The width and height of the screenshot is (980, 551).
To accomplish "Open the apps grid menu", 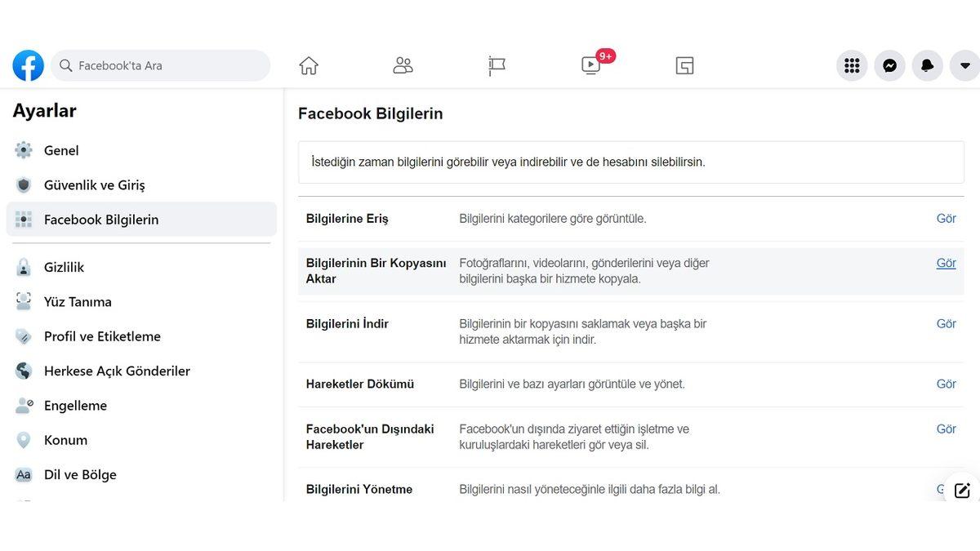I will pyautogui.click(x=852, y=65).
